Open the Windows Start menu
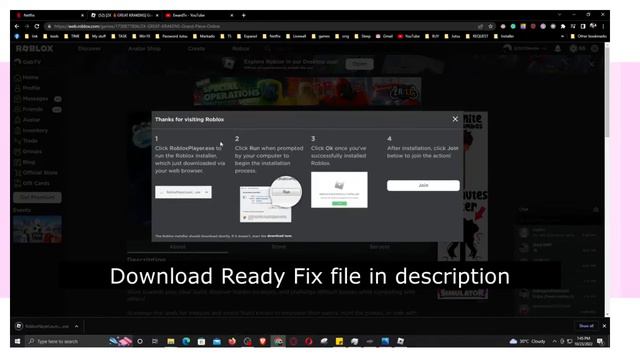Image resolution: width=640 pixels, height=360 pixels. 18,341
